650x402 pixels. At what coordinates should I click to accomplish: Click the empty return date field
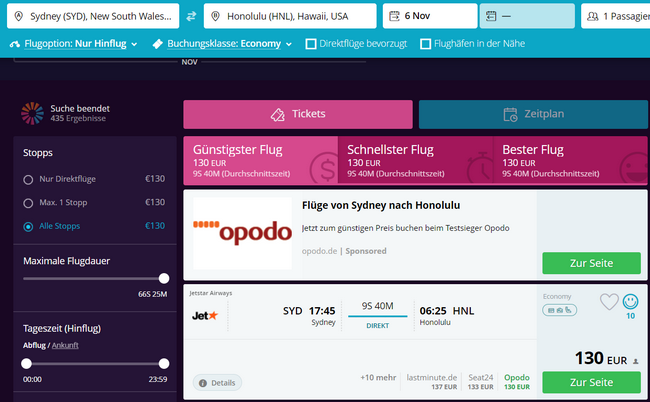[x=527, y=16]
